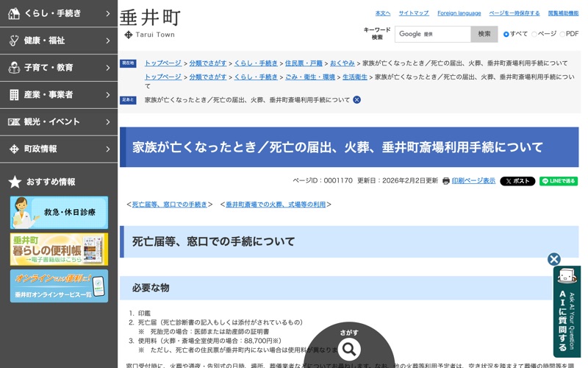Expand the 健康・福祉 menu chevron
The image size is (588, 368).
pyautogui.click(x=108, y=40)
